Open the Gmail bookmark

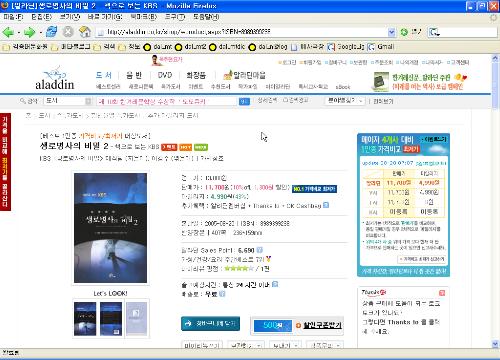pyautogui.click(x=381, y=47)
